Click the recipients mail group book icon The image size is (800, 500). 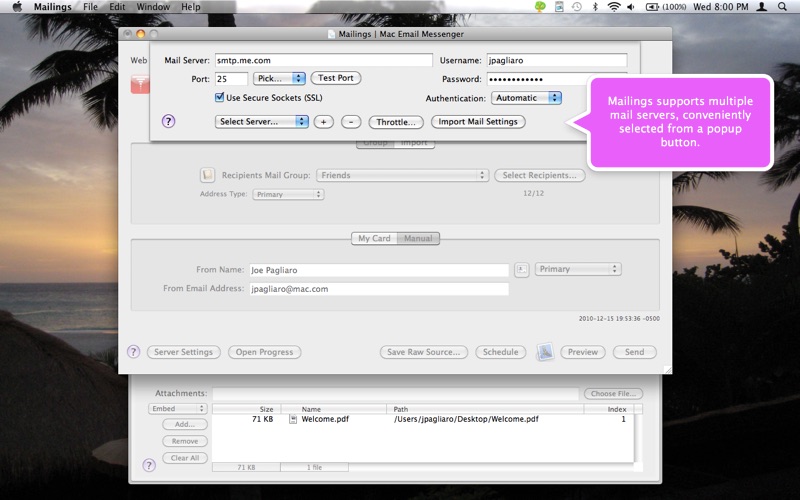[207, 175]
